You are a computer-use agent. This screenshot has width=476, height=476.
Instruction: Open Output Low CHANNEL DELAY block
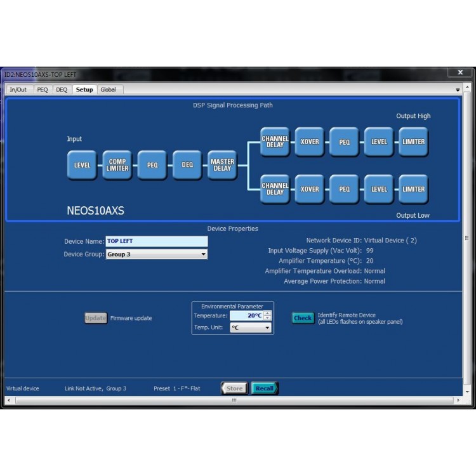(275, 189)
